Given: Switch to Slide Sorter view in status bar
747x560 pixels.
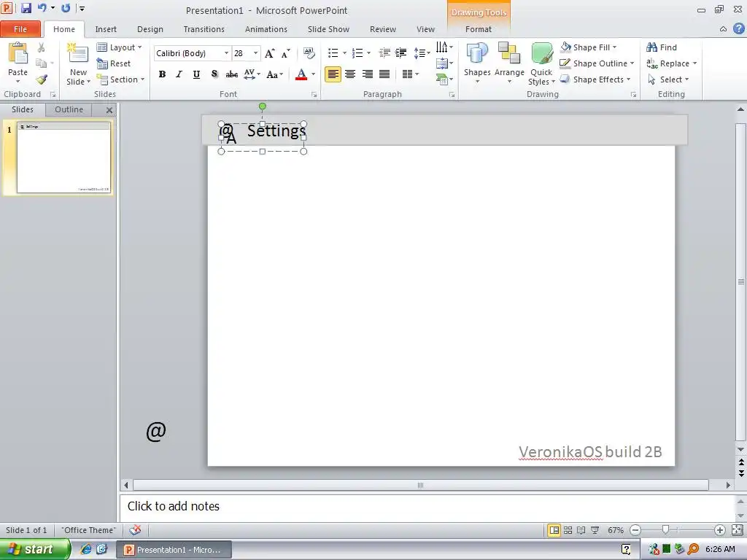Looking at the screenshot, I should coord(568,530).
